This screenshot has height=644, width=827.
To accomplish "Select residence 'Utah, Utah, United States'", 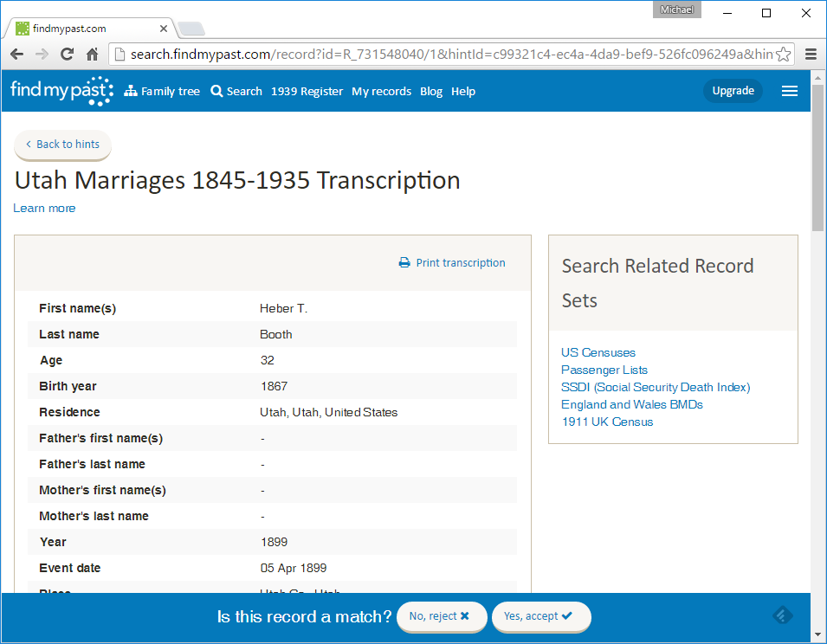I will [x=328, y=412].
